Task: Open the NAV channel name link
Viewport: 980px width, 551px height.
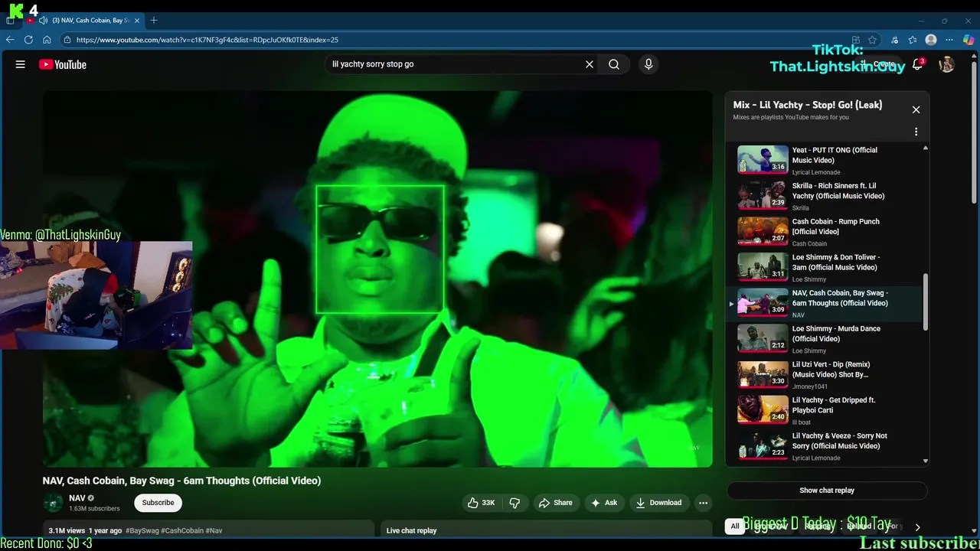Action: pyautogui.click(x=77, y=498)
